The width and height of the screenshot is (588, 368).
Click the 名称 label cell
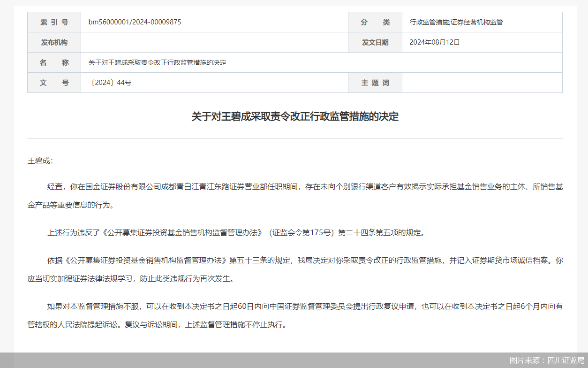[x=54, y=62]
